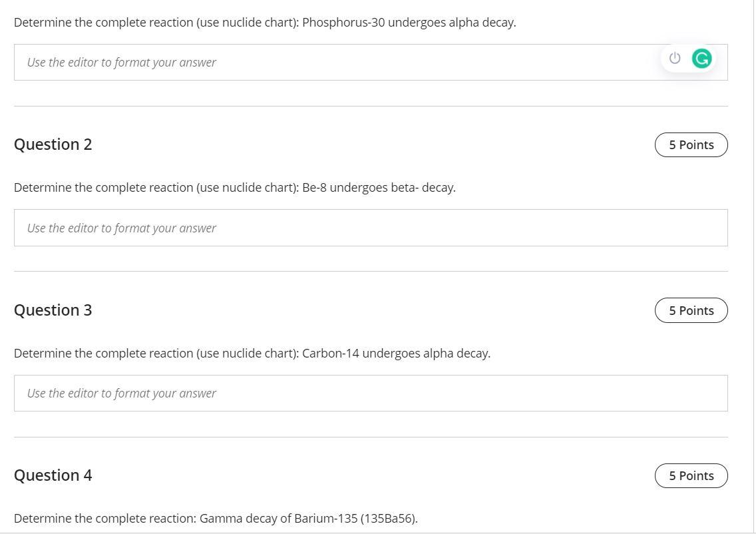Focus the Carbon-14 alpha decay answer box

coord(266,393)
